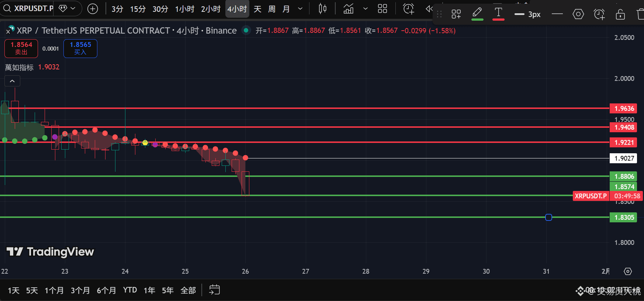Select the 1.8806 support line label
The image size is (644, 301).
click(x=624, y=177)
